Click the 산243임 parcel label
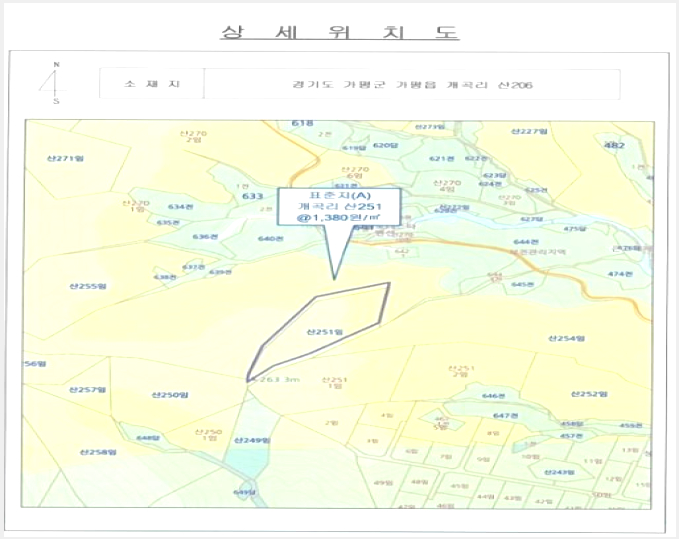This screenshot has height=539, width=679. click(559, 472)
